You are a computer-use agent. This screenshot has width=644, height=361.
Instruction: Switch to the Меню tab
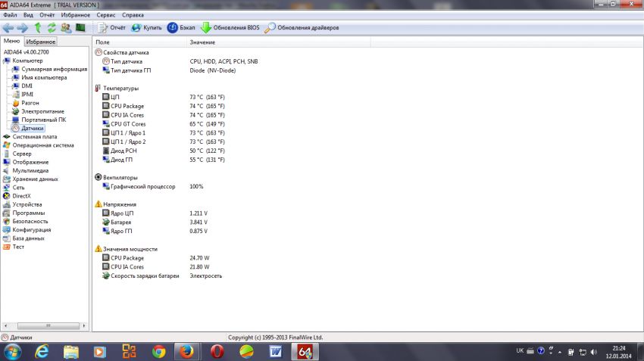click(x=11, y=41)
